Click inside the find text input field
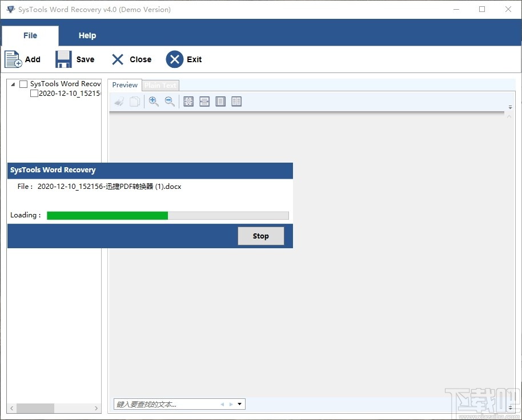 tap(160, 403)
